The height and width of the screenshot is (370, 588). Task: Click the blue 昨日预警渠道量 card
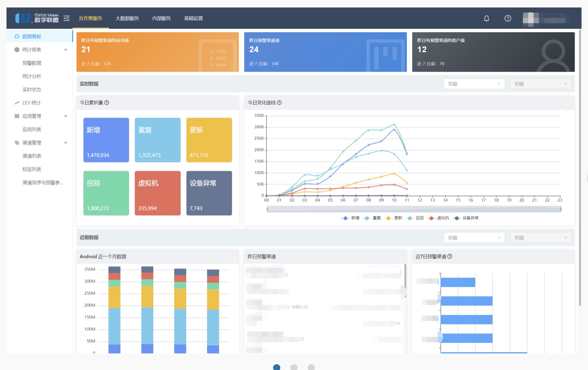tap(325, 52)
